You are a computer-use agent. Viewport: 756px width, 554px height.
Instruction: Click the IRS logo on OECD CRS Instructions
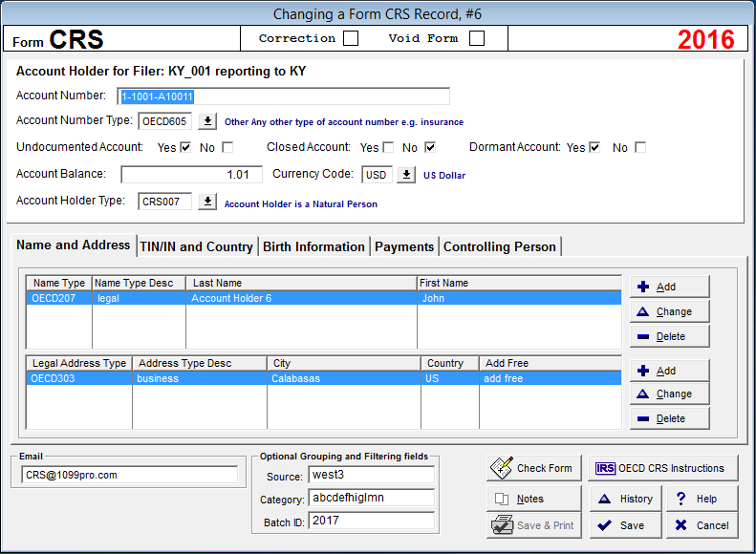coord(605,468)
